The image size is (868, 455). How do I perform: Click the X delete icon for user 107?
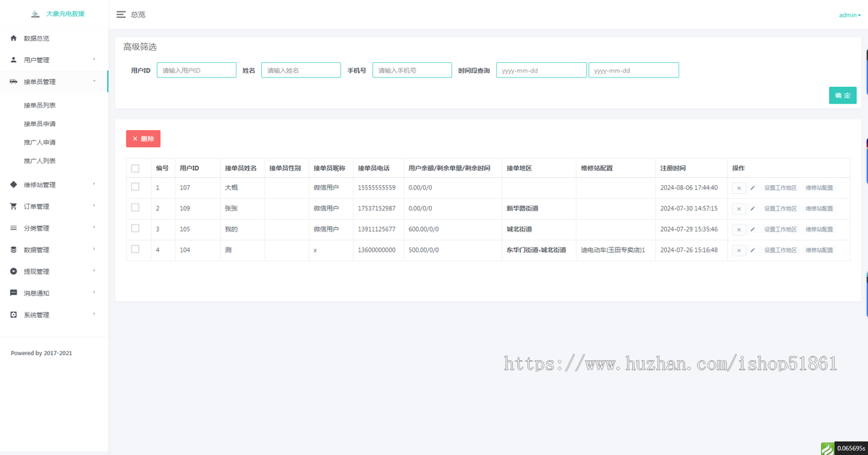[739, 188]
